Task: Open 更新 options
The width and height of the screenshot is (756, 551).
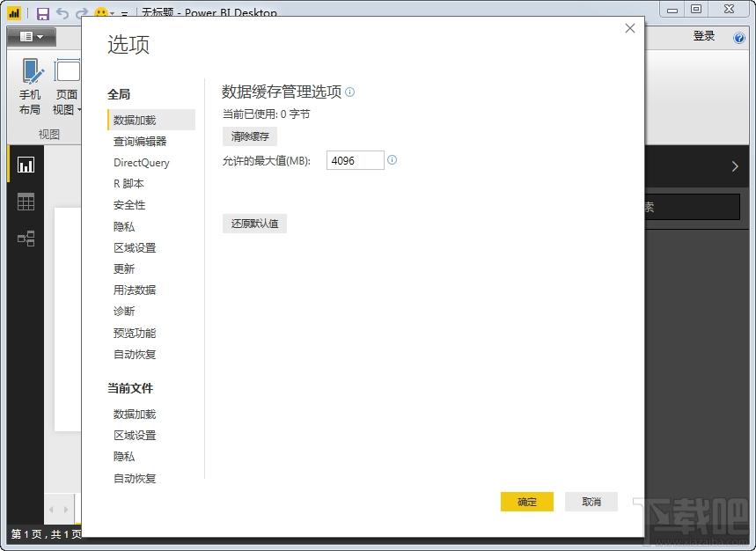Action: (124, 268)
